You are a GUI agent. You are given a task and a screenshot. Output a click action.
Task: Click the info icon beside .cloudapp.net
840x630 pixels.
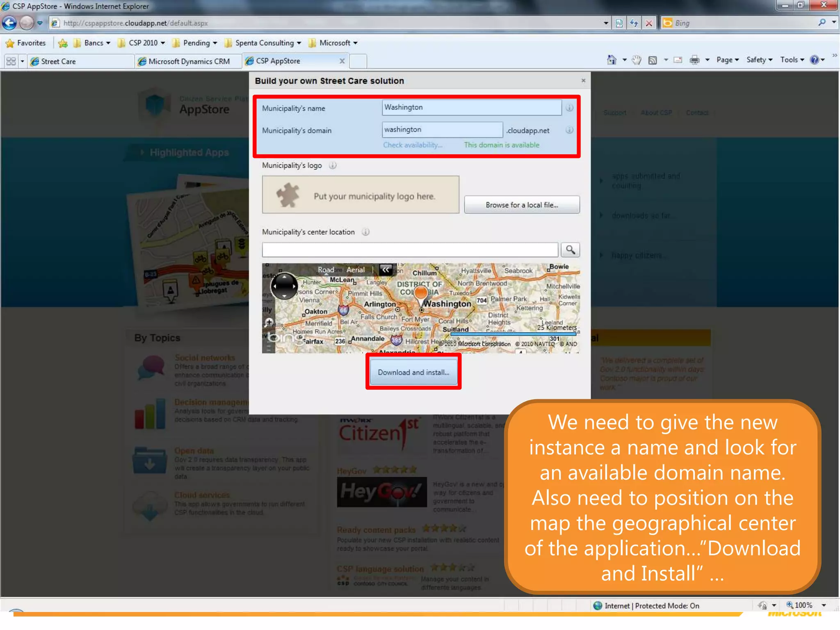(x=569, y=130)
